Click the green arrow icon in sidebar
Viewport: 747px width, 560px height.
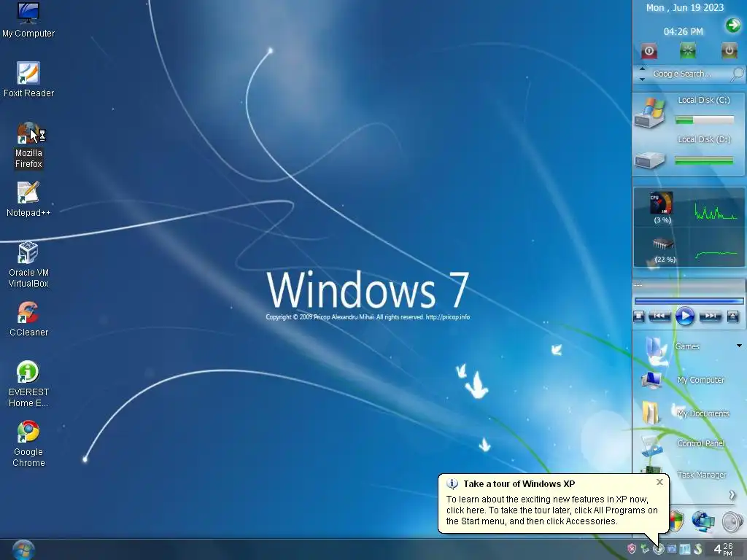(x=733, y=25)
